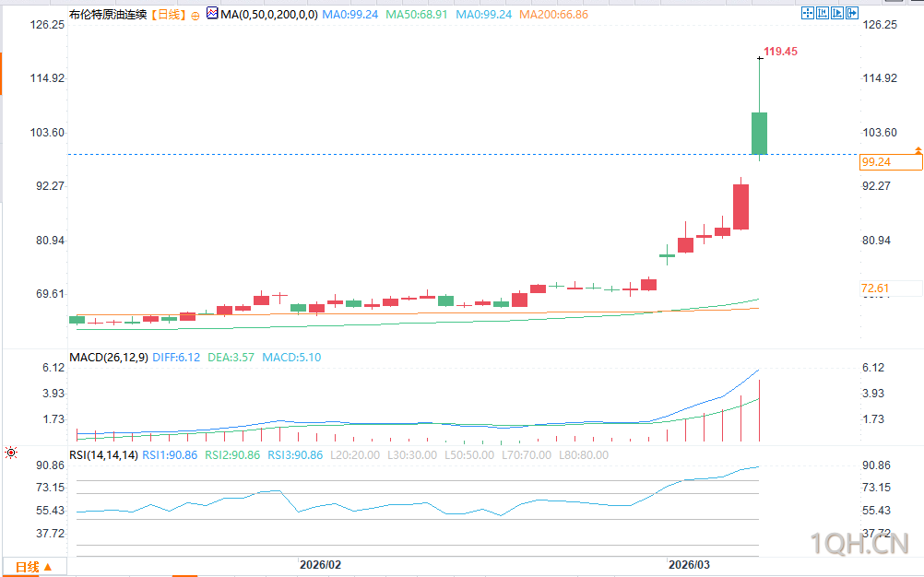Click the L50:50.00 level label

pos(469,455)
